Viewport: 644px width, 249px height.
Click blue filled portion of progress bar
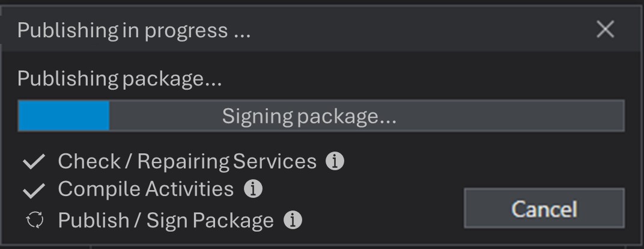coord(64,115)
